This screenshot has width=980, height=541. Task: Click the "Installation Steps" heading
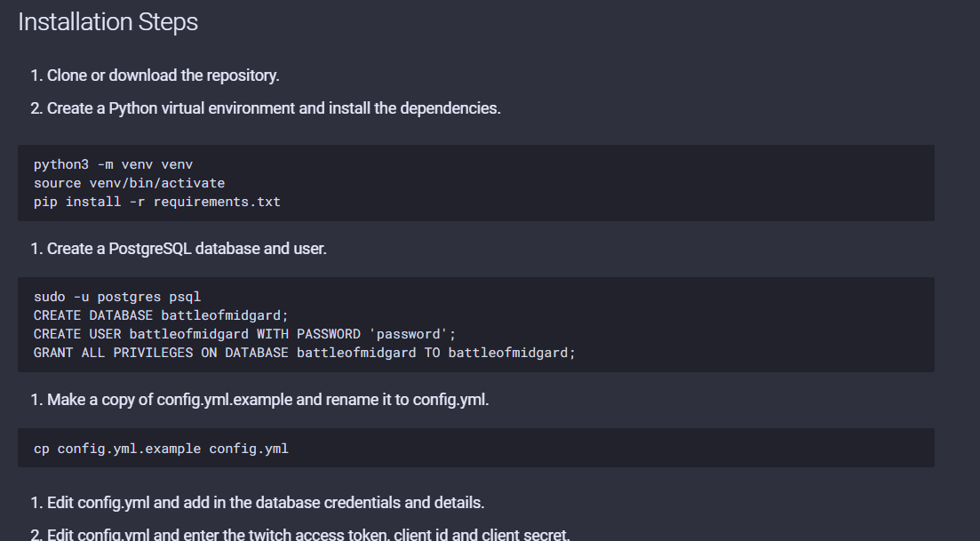(x=108, y=22)
